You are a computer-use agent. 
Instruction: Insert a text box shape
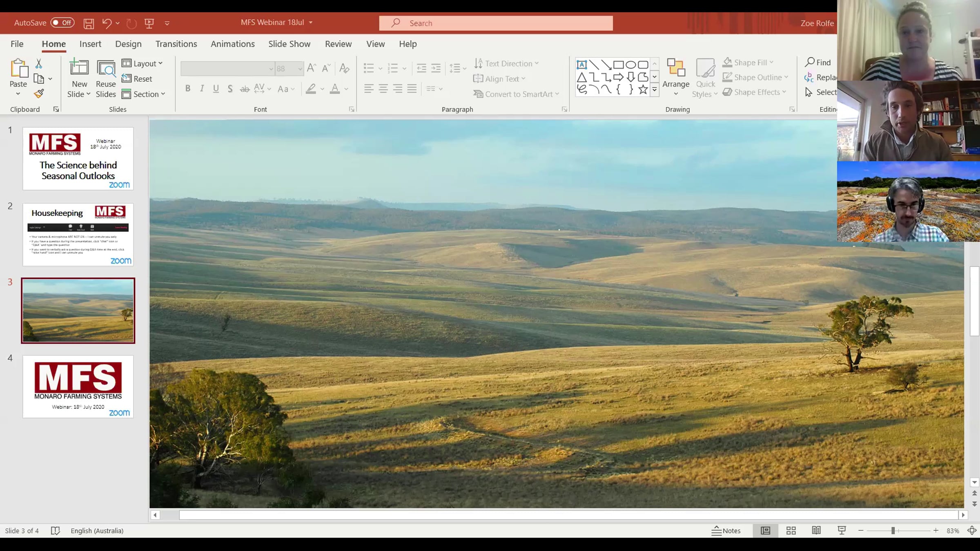582,64
